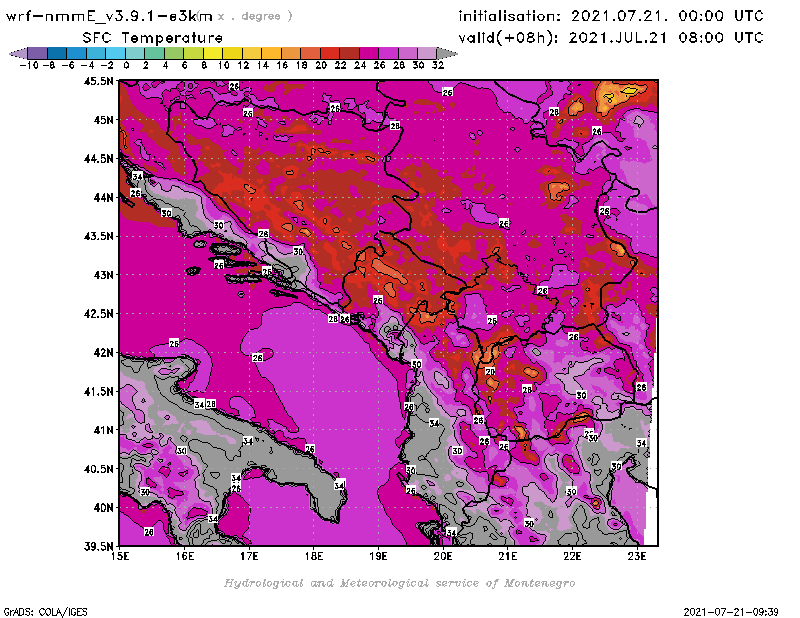Click the model title 'wrf-nmmE_v3.9.1-e3km'
The height and width of the screenshot is (618, 800).
coord(109,16)
